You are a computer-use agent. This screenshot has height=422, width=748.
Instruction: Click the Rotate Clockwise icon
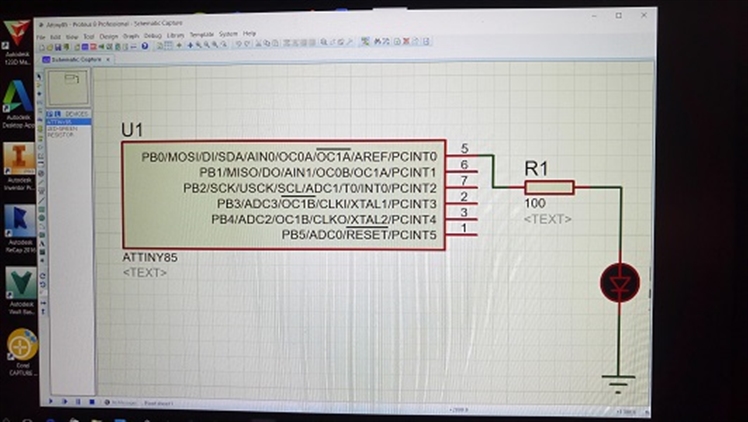tap(42, 275)
